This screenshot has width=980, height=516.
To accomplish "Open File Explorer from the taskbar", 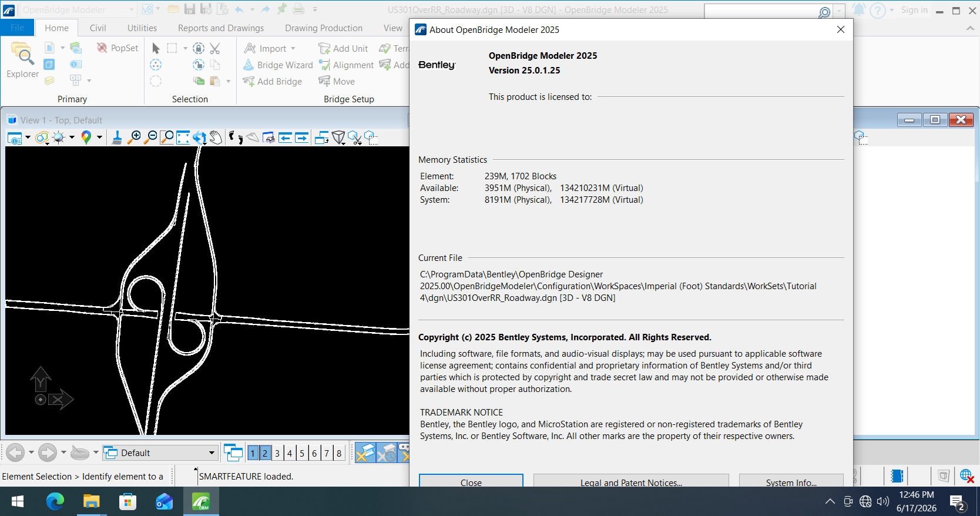I will click(92, 501).
